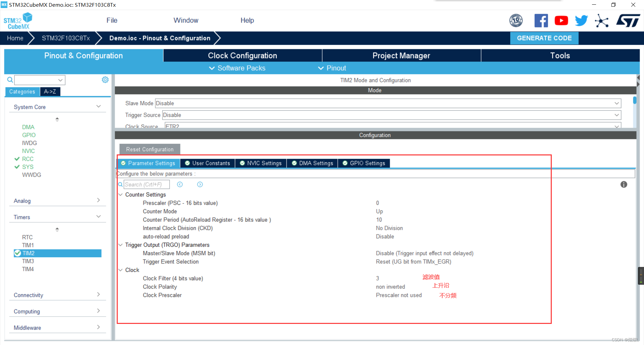Open the User Constants tab
The image size is (644, 345).
coord(208,163)
